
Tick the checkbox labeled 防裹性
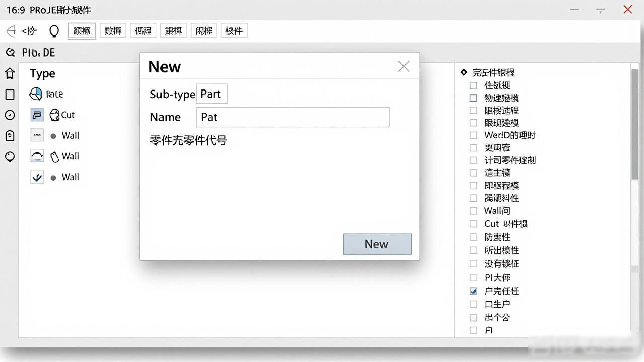pyautogui.click(x=473, y=237)
